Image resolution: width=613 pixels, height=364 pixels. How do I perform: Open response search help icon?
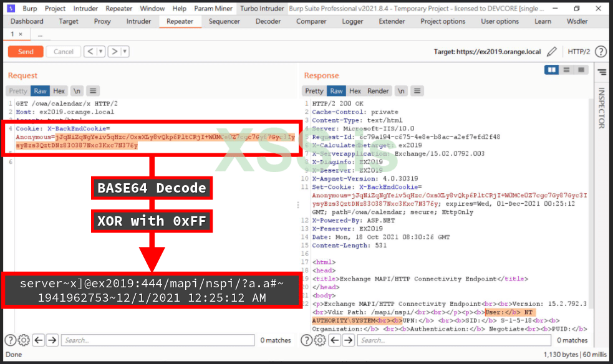[307, 340]
